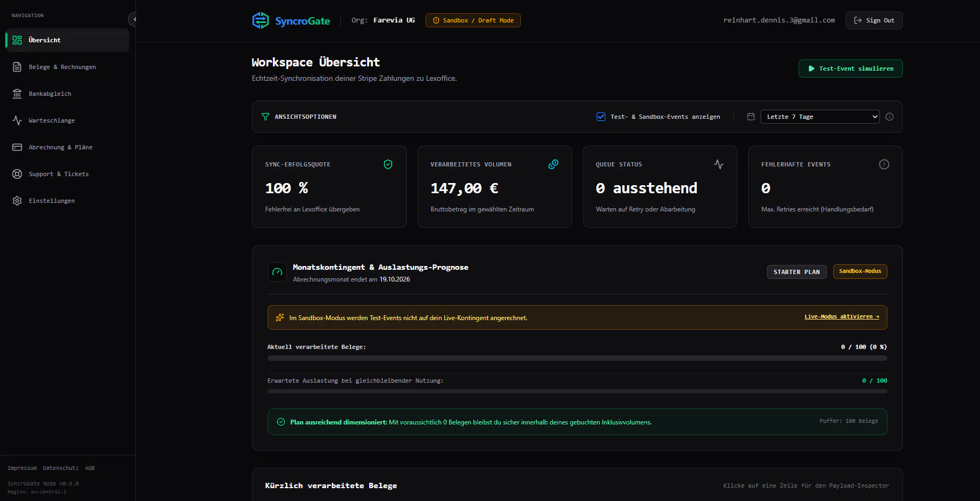The image size is (980, 501).
Task: Click Live-Modus aktivieren link
Action: point(842,317)
